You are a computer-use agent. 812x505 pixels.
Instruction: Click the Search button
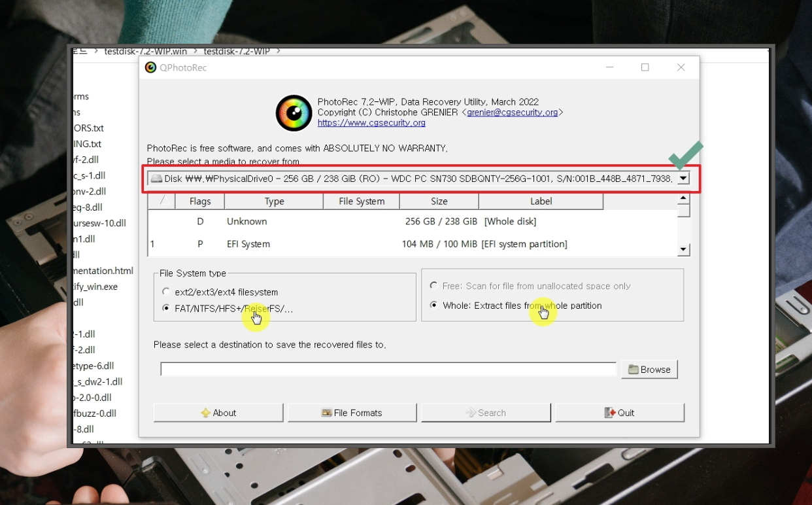click(x=486, y=413)
